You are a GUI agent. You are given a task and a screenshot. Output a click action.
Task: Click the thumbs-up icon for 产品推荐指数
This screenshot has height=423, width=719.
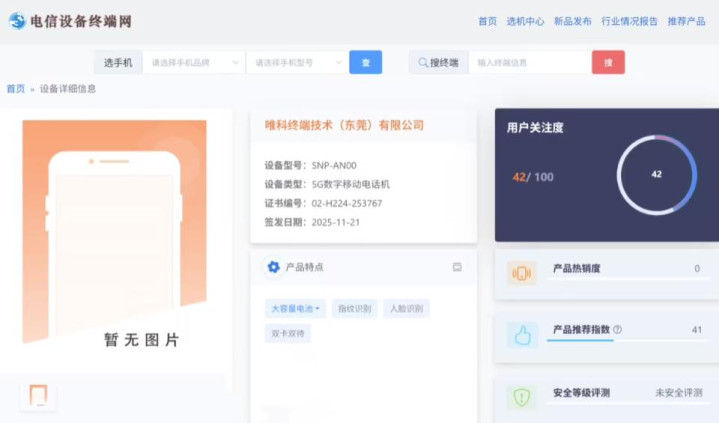click(521, 335)
